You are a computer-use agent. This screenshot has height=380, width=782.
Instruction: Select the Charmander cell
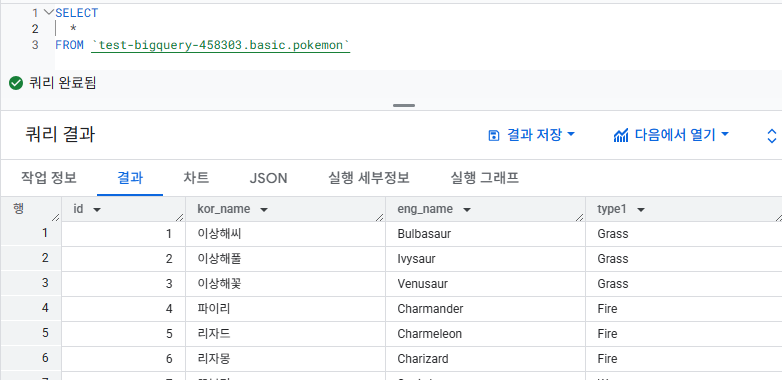click(485, 309)
